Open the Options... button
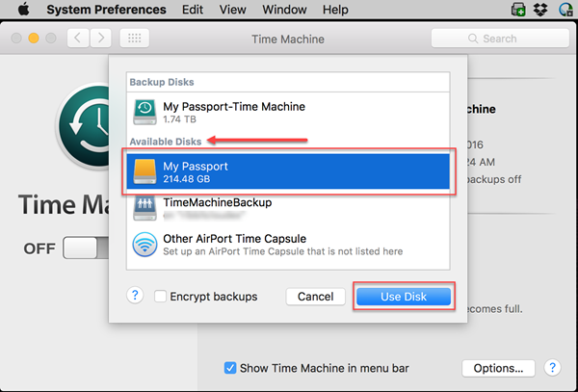 (498, 368)
